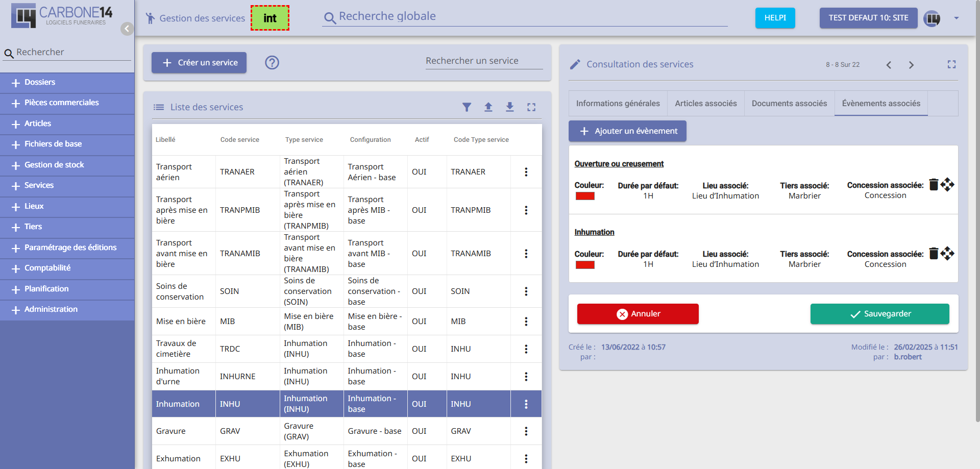The width and height of the screenshot is (980, 469).
Task: Open row menu for Inhumation d'urne
Action: coord(526,377)
